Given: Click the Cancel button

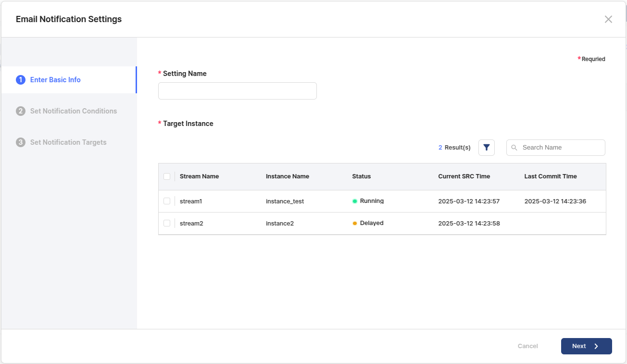Looking at the screenshot, I should click(x=527, y=346).
